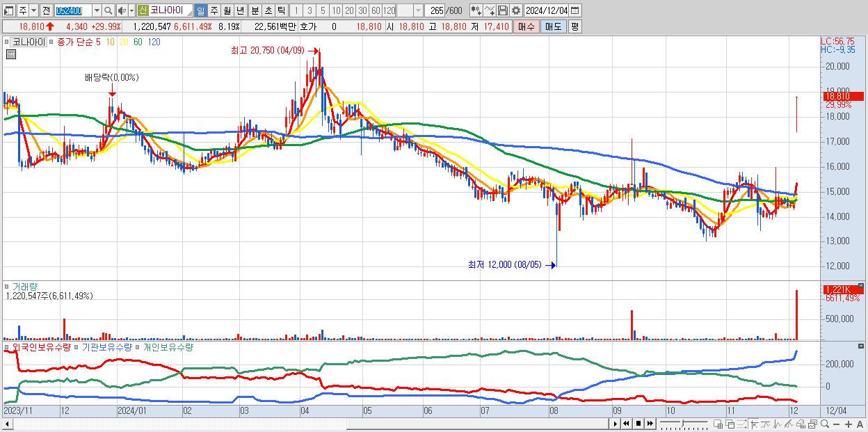Click the 종가 단순 moving average label
The image size is (868, 432).
[x=76, y=42]
